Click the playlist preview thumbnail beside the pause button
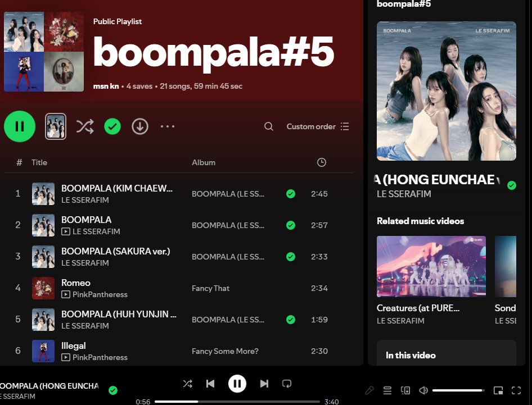Screen dimensions: 532x405 click(x=56, y=126)
